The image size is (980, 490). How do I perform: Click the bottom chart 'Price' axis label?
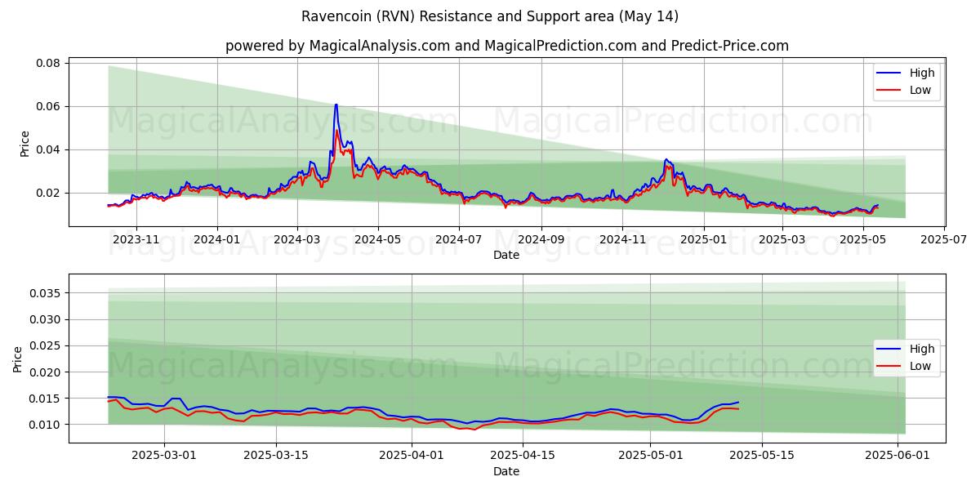point(18,359)
